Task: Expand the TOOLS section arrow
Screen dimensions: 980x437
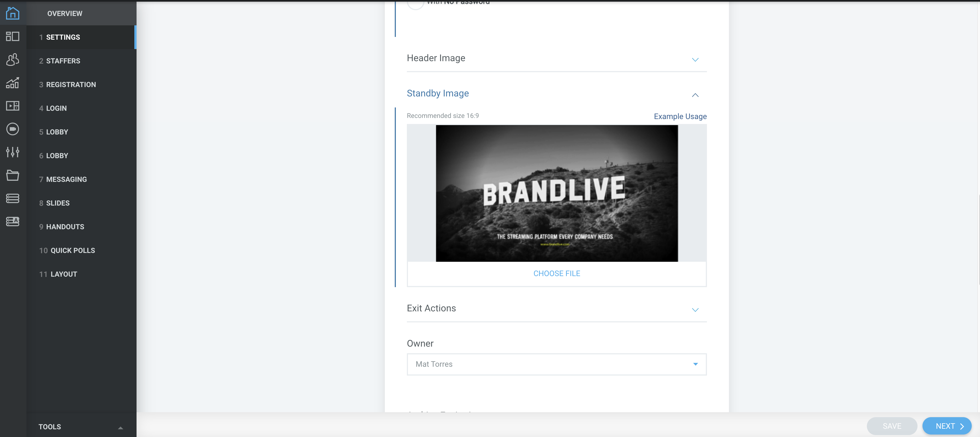Action: click(120, 428)
